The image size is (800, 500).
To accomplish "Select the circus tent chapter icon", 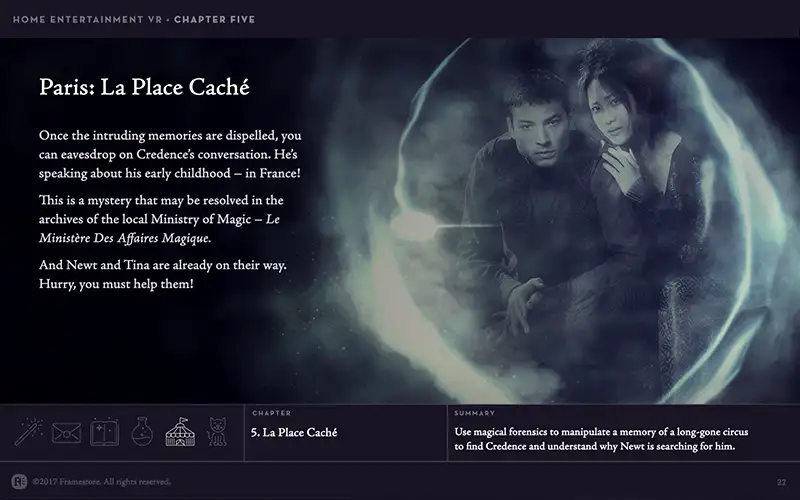I will tap(180, 432).
